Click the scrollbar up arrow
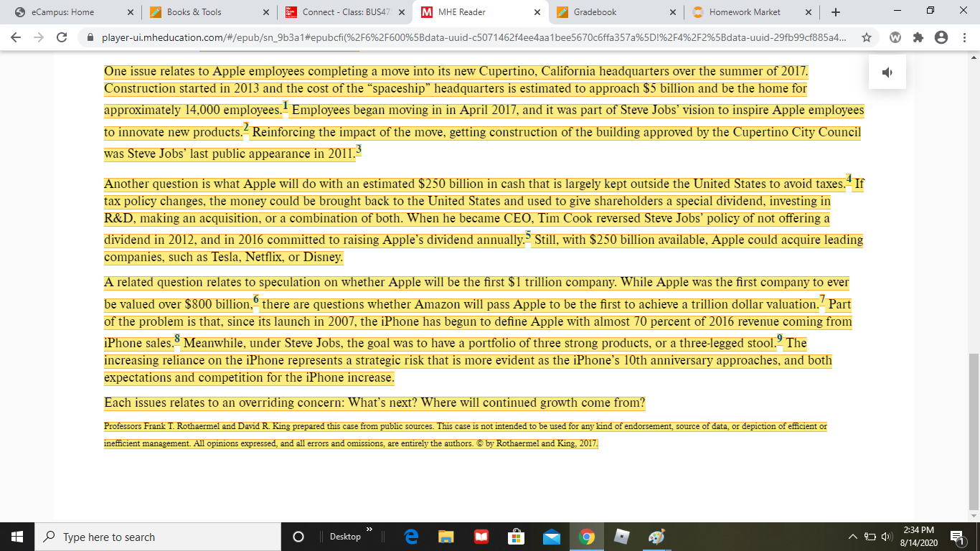980x551 pixels. point(974,57)
